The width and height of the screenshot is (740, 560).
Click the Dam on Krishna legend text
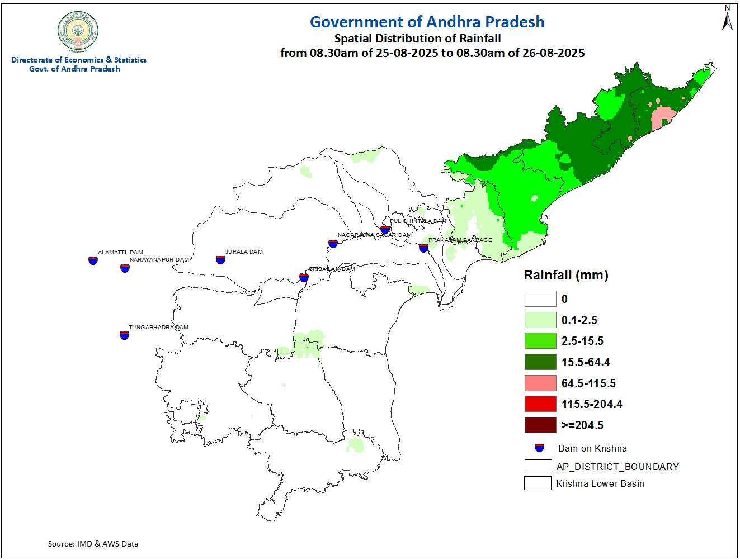[592, 448]
